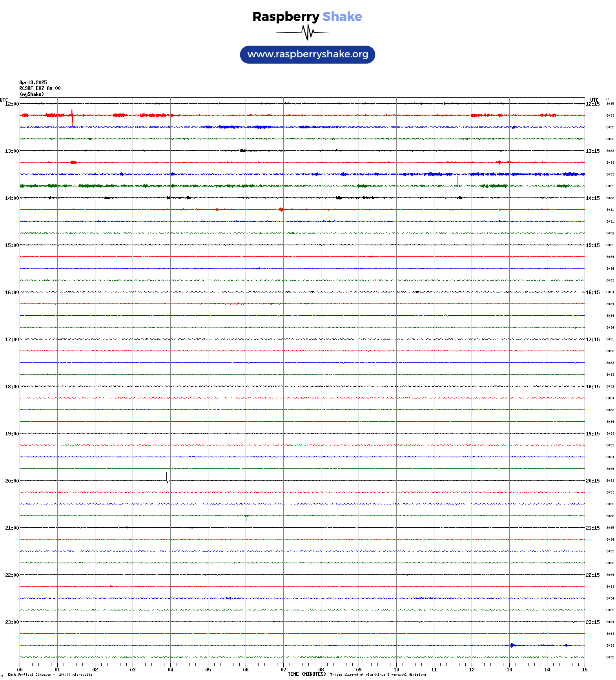The width and height of the screenshot is (616, 680).
Task: Click the 16:15 end-time label
Action: 593,292
